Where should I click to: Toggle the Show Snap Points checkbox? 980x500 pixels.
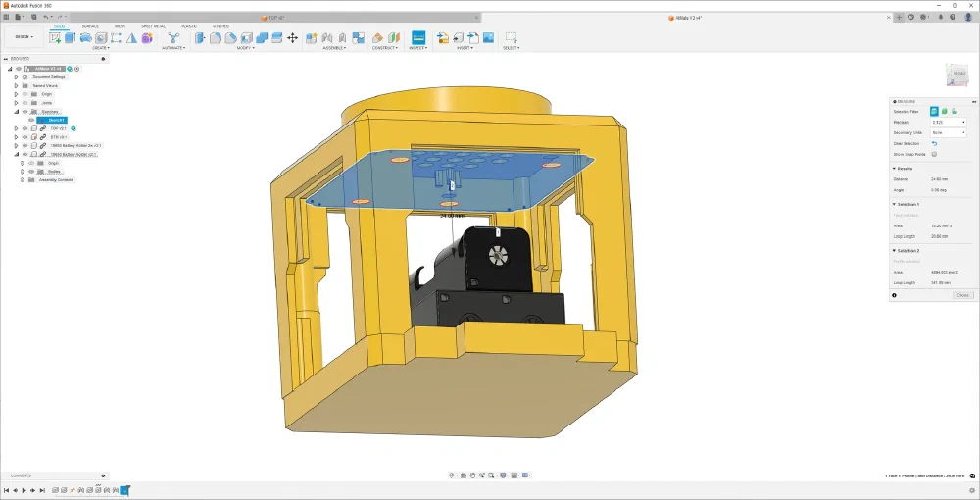(x=934, y=154)
